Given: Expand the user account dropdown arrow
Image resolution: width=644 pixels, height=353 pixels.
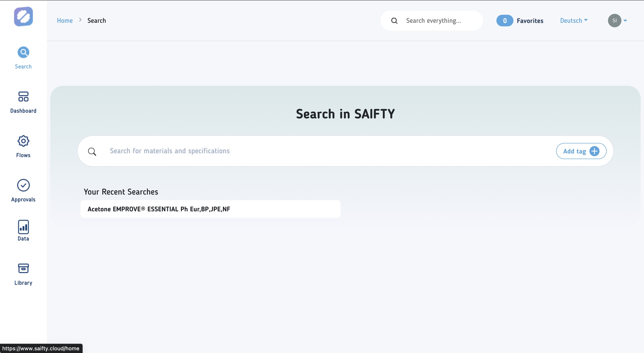Looking at the screenshot, I should [x=625, y=21].
